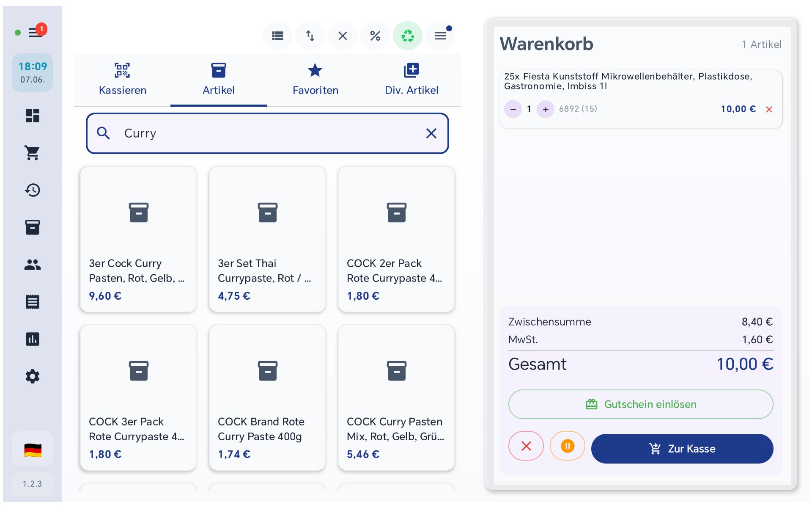Click the X toolbar button
This screenshot has width=812, height=508.
pos(343,36)
